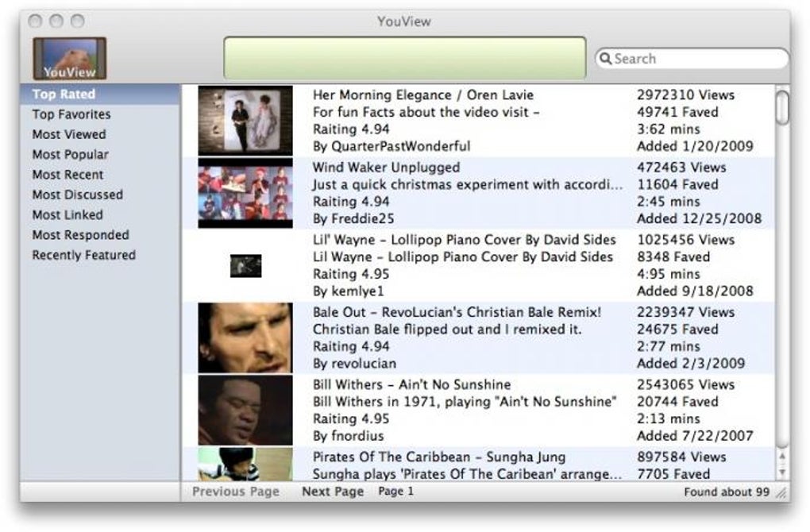Click the vertical scrollbar thumb
810x532 pixels.
[782, 107]
